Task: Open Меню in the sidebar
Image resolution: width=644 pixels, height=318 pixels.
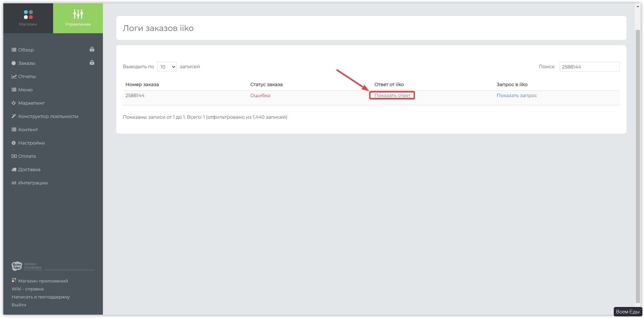Action: pyautogui.click(x=26, y=90)
